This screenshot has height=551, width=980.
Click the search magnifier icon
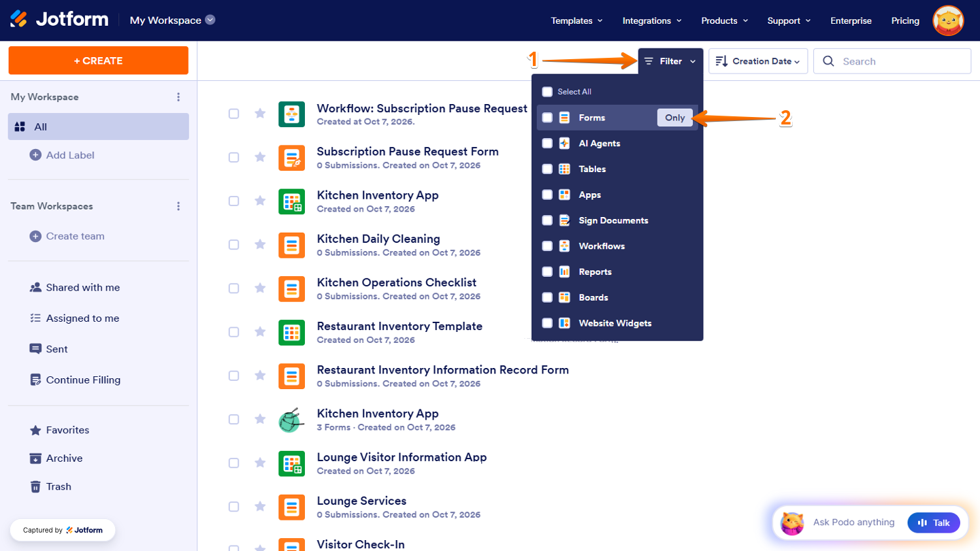tap(828, 61)
